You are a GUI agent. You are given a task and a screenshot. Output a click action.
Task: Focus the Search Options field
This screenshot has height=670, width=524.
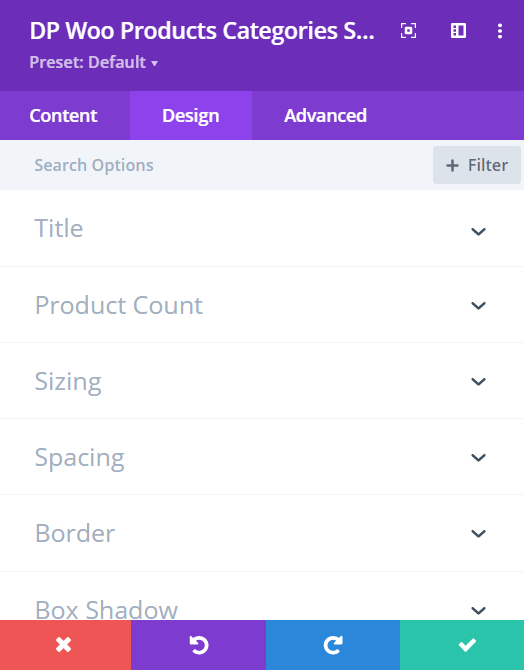[216, 165]
